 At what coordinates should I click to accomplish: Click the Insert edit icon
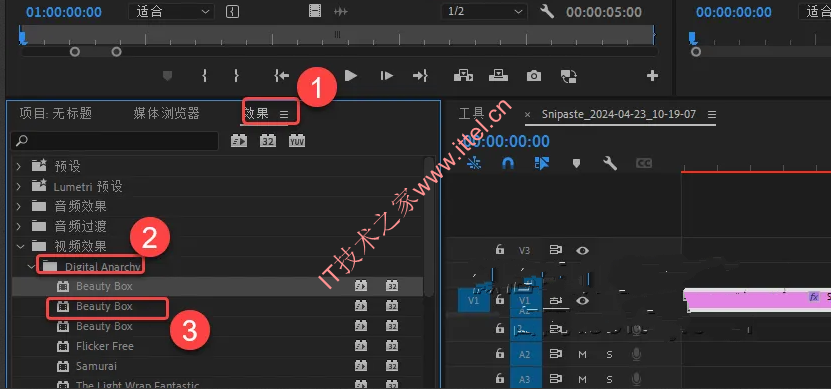click(x=463, y=76)
